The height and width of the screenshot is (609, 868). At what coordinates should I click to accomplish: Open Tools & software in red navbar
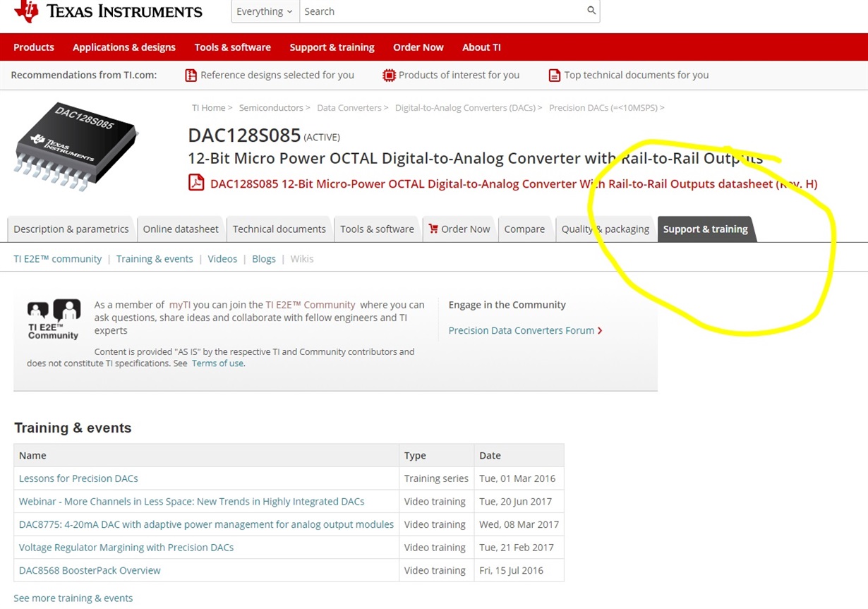[233, 47]
